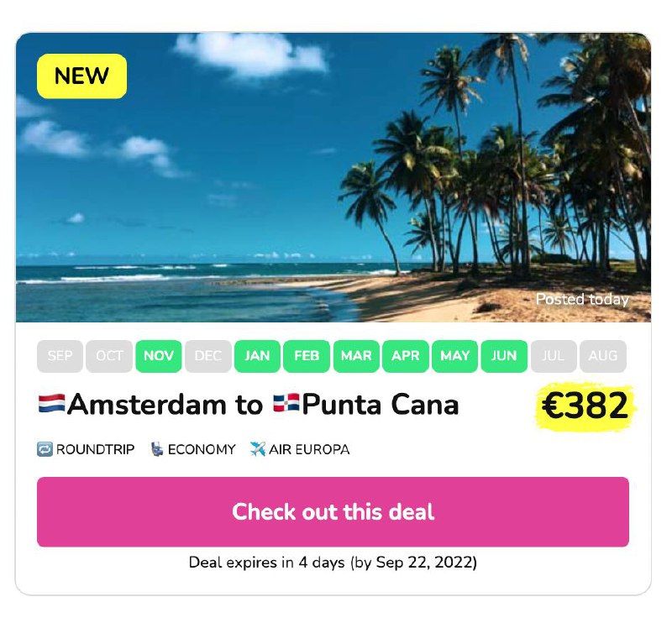
Task: Click the roundtrip arrows icon
Action: [x=45, y=449]
